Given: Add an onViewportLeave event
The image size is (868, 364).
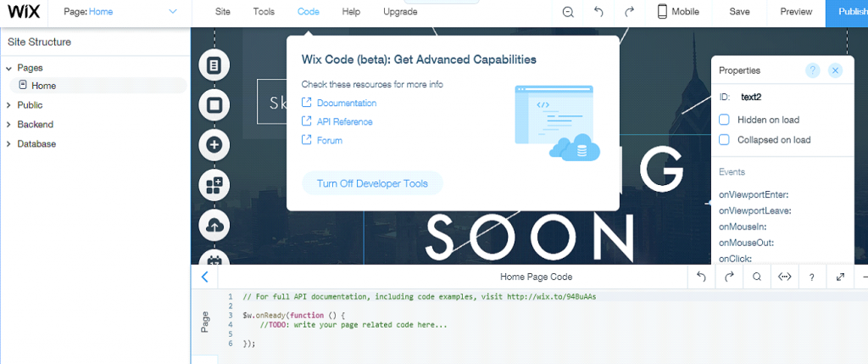Looking at the screenshot, I should (x=755, y=211).
